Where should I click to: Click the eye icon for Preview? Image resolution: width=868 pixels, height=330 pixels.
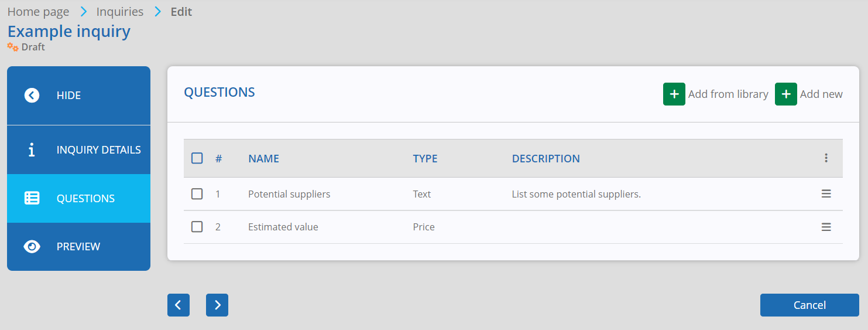(32, 247)
